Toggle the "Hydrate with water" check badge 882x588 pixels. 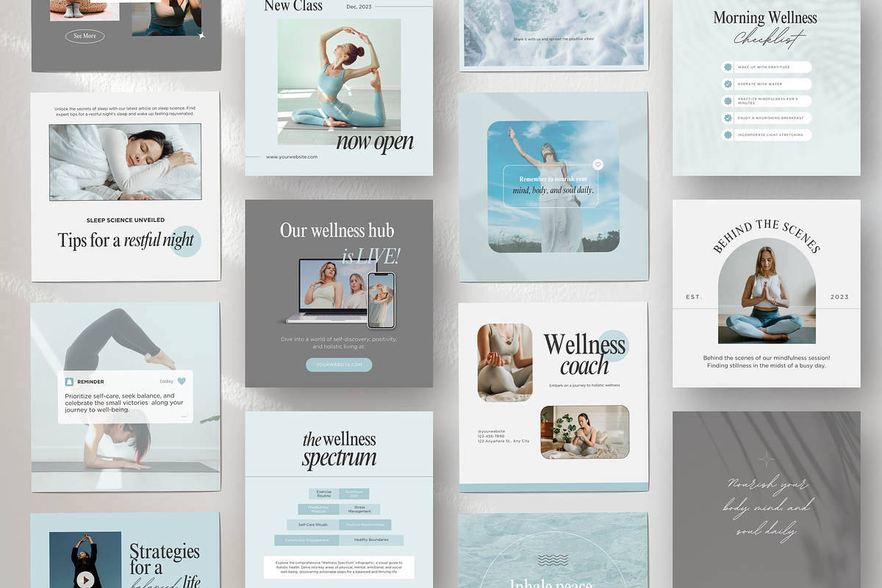pos(728,84)
